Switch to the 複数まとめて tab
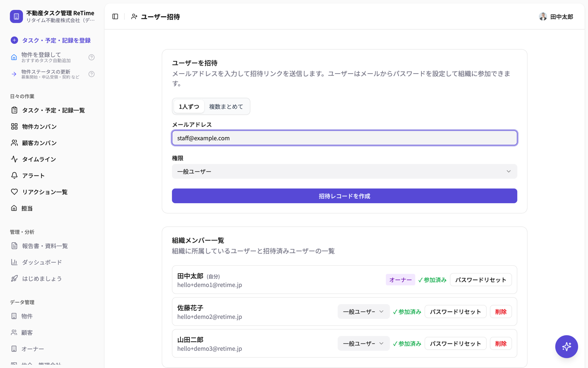This screenshot has width=588, height=368. click(x=226, y=106)
